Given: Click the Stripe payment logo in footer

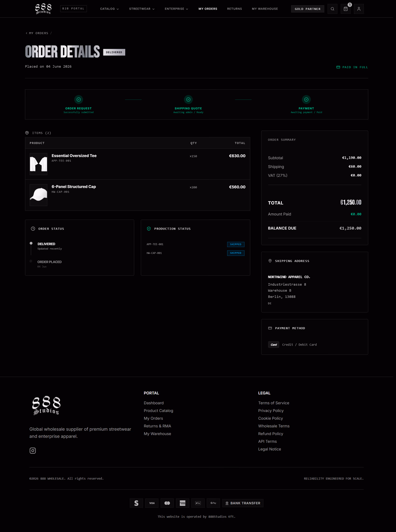Looking at the screenshot, I should coord(137,503).
